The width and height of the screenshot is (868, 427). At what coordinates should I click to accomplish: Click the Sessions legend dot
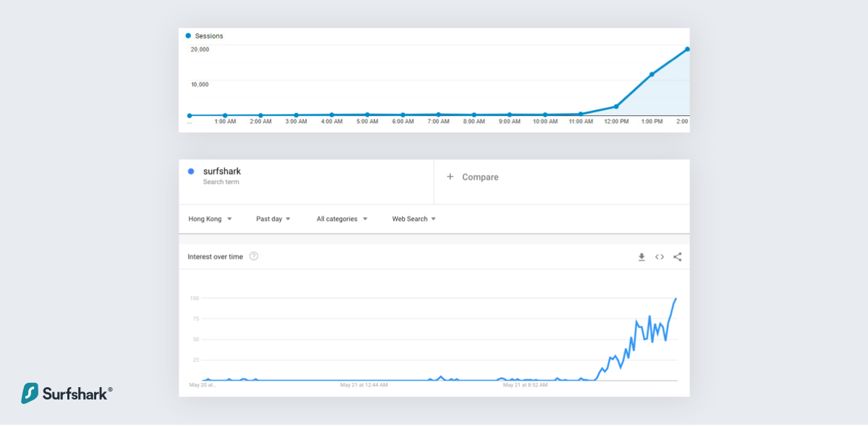188,35
